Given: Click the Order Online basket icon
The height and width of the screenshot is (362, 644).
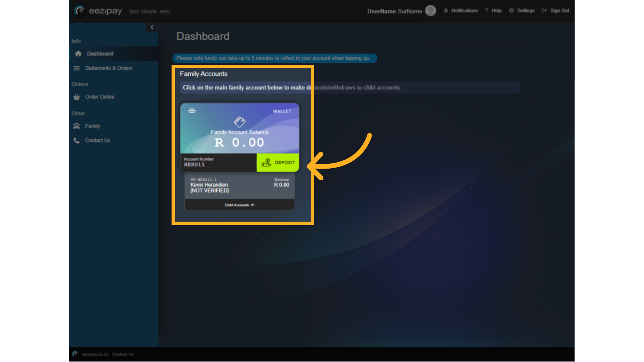Looking at the screenshot, I should 76,97.
